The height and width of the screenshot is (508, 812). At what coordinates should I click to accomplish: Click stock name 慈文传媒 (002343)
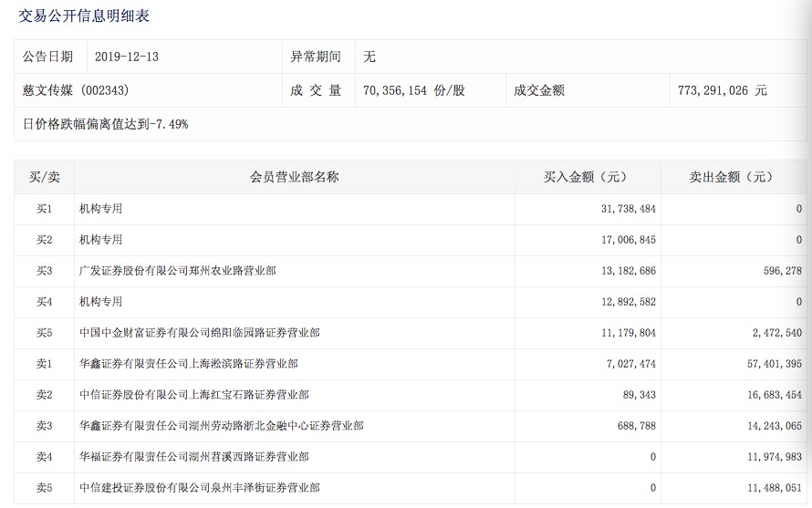click(76, 90)
